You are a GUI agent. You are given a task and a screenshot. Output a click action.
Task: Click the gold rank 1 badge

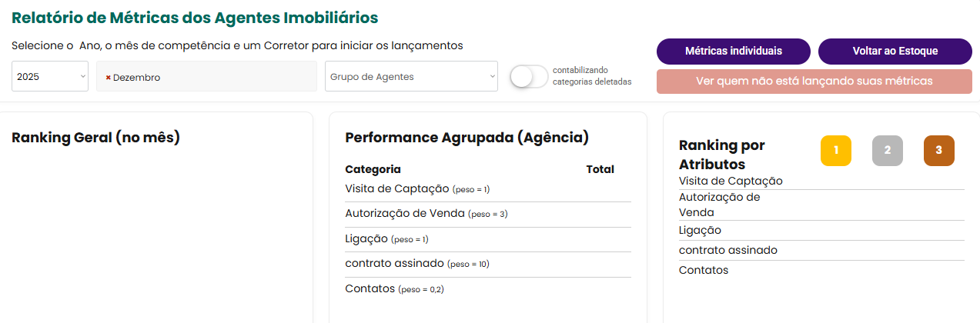click(x=836, y=151)
